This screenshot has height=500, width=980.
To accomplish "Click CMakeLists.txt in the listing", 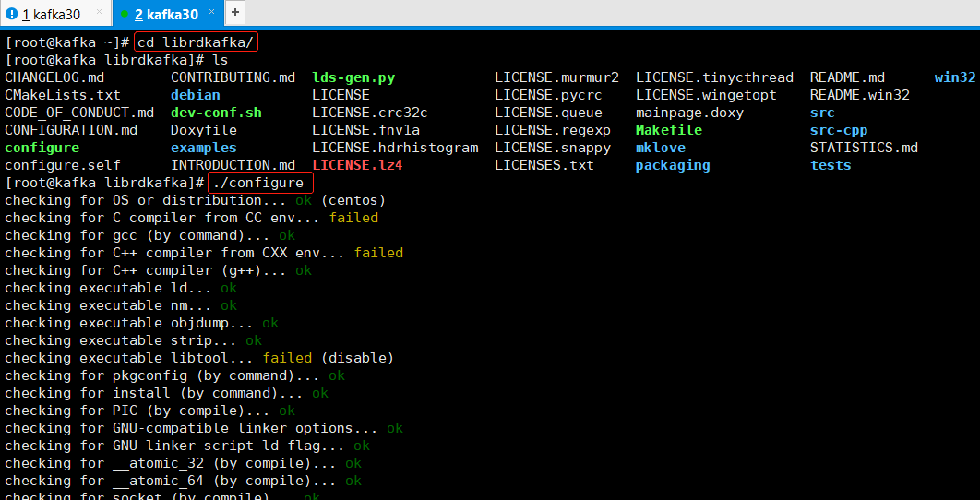I will (x=63, y=95).
